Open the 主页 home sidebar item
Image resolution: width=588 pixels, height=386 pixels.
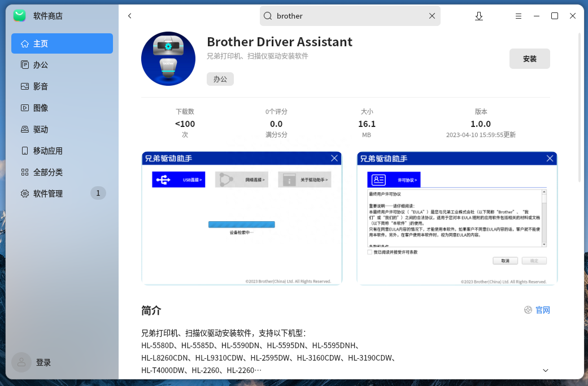click(62, 43)
